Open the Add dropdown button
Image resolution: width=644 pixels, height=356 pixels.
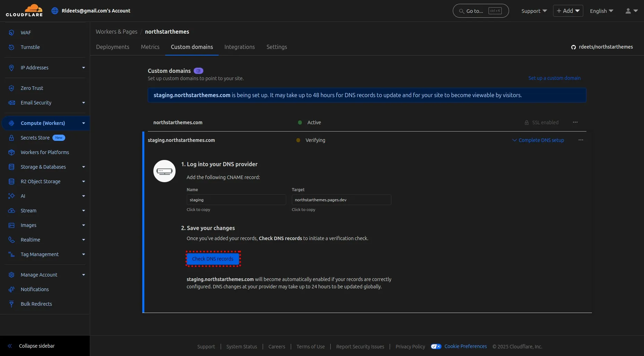[568, 11]
